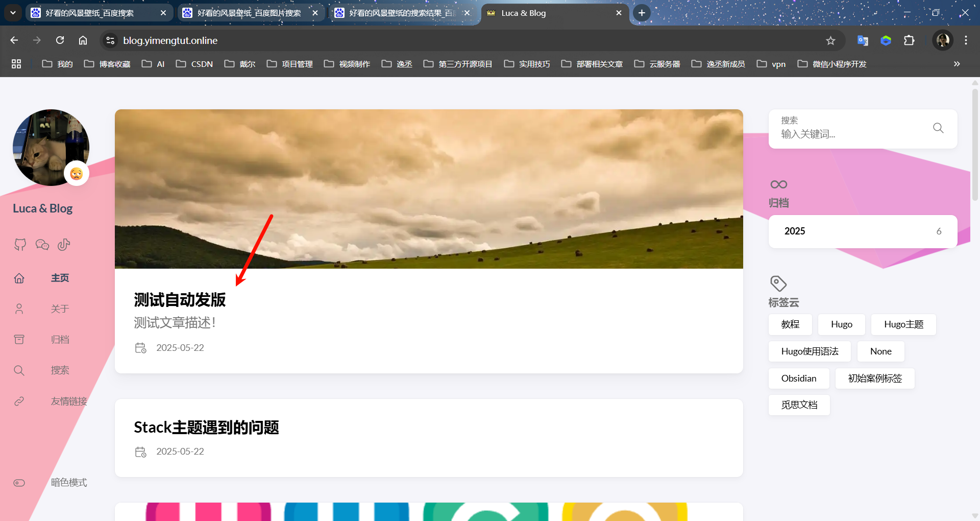Viewport: 980px width, 521px height.
Task: Select the 觅思文档 tag
Action: (x=799, y=405)
